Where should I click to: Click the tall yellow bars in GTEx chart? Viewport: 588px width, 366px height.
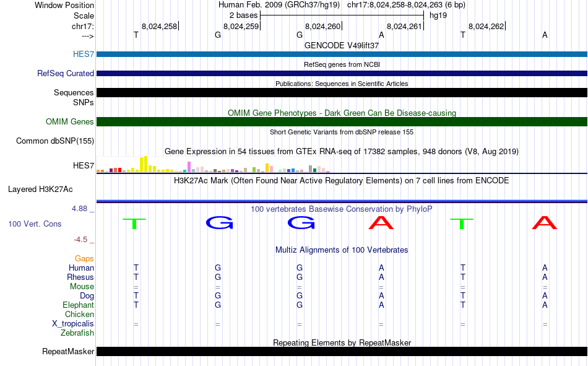pyautogui.click(x=144, y=164)
